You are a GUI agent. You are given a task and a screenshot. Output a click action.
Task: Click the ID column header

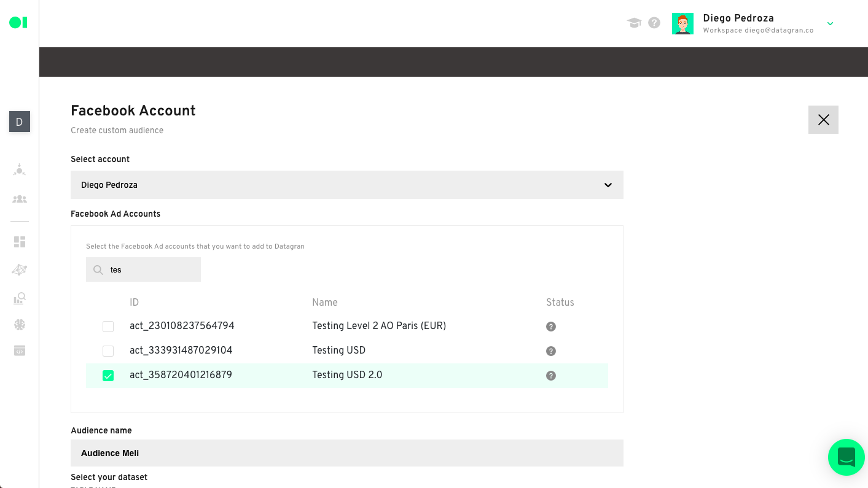(x=134, y=303)
